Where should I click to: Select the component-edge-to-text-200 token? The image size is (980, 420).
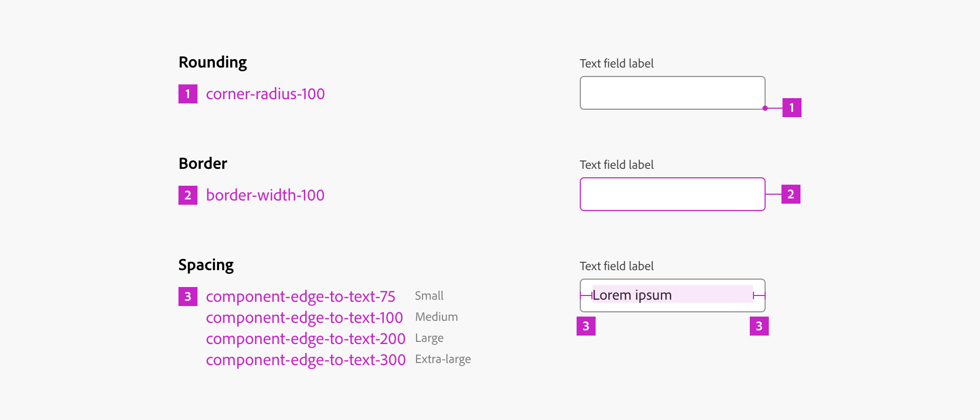click(x=304, y=339)
